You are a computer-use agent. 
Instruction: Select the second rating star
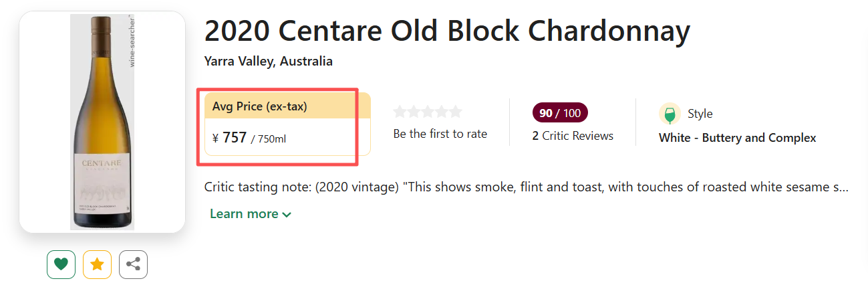coord(414,112)
